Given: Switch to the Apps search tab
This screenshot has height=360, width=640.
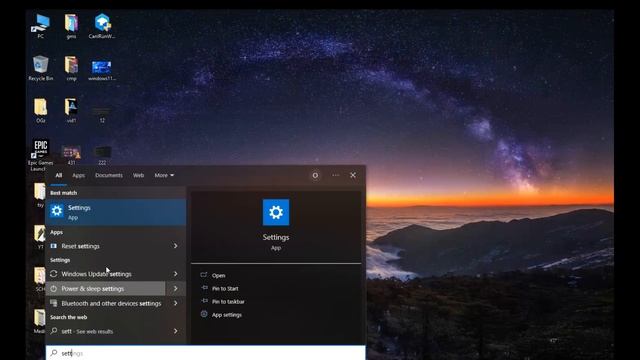Looking at the screenshot, I should (79, 176).
